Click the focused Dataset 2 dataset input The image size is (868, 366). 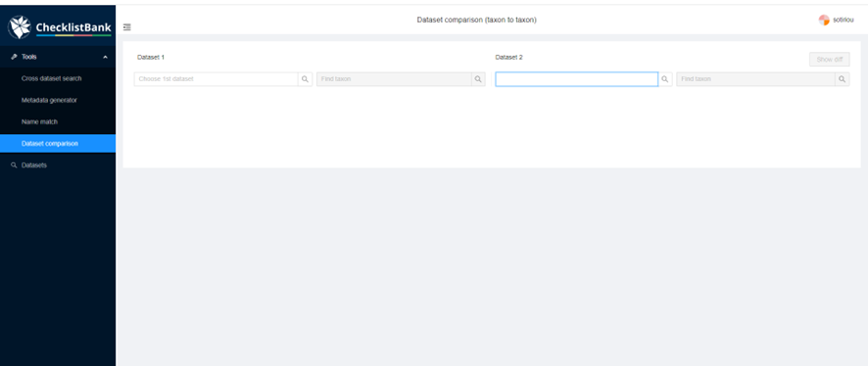pyautogui.click(x=576, y=79)
